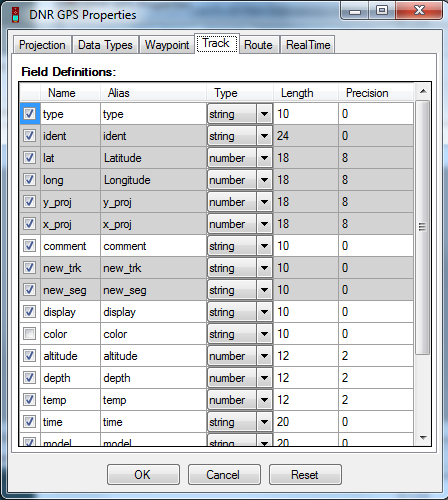Enable the color field checkbox

(29, 334)
